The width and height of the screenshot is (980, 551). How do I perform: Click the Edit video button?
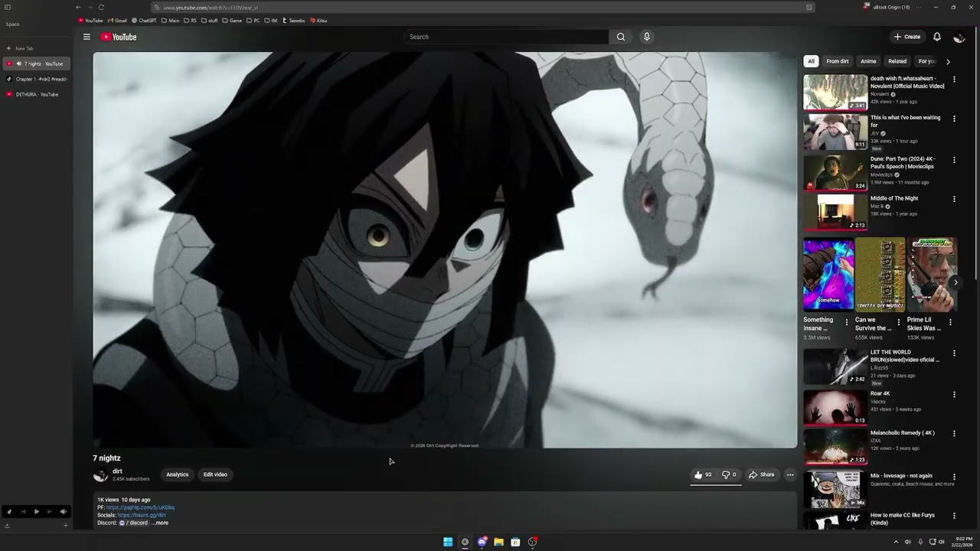click(x=215, y=474)
